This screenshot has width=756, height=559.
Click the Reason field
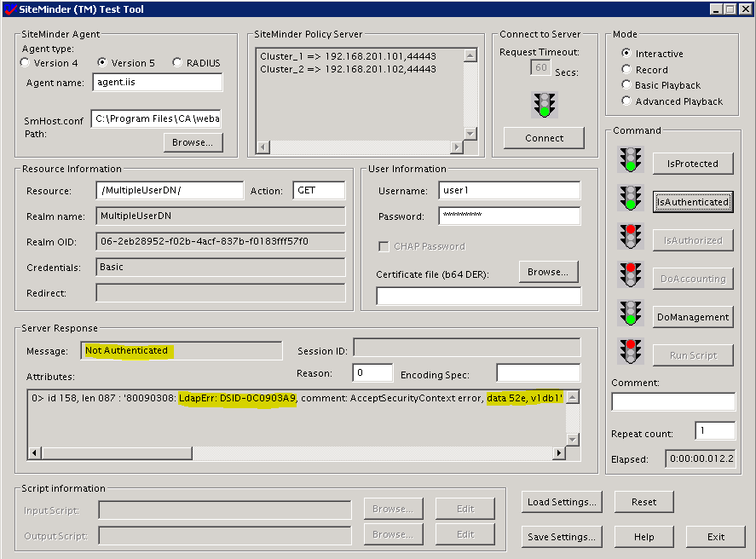372,372
